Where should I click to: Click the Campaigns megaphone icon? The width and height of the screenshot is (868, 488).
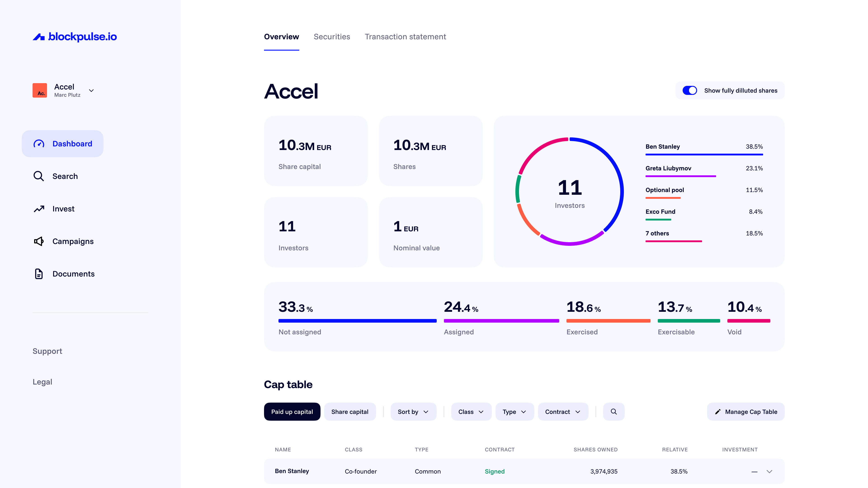click(x=39, y=242)
